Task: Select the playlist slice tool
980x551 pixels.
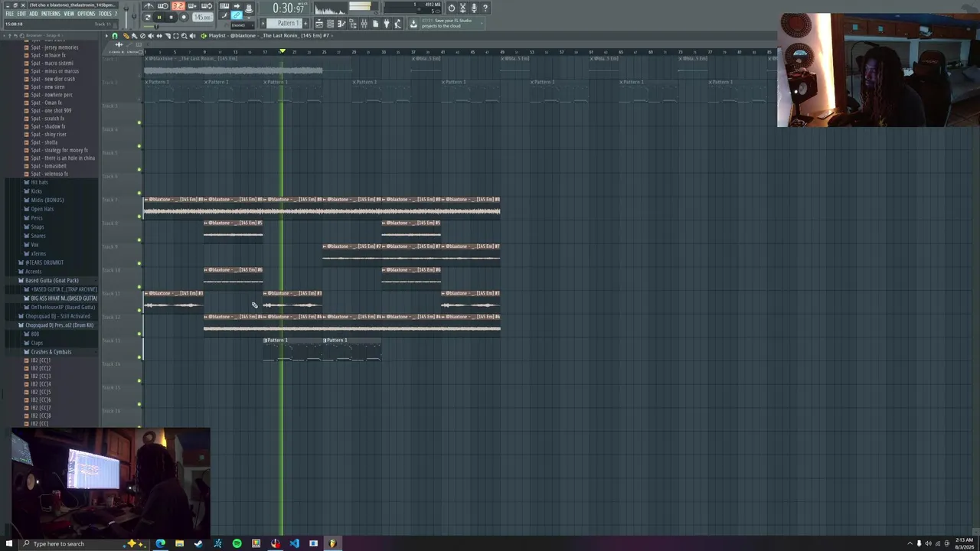Action: coord(168,36)
